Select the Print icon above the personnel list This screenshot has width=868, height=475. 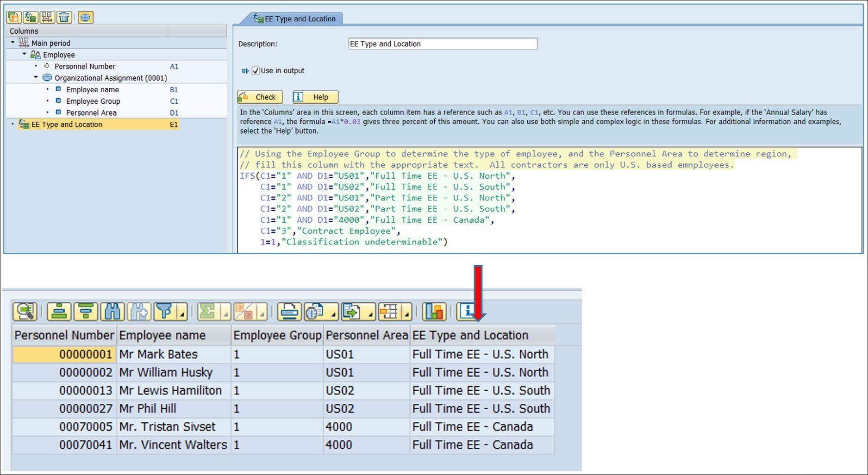[290, 312]
